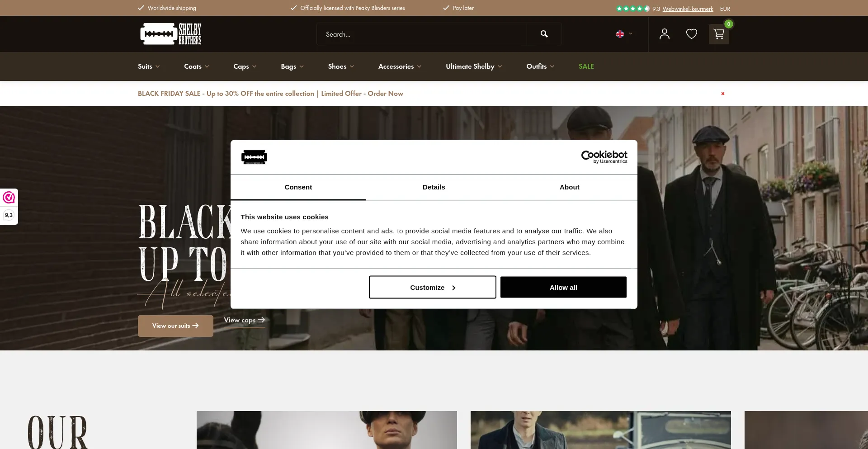Switch to the Details tab
Viewport: 868px width, 449px height.
point(434,187)
